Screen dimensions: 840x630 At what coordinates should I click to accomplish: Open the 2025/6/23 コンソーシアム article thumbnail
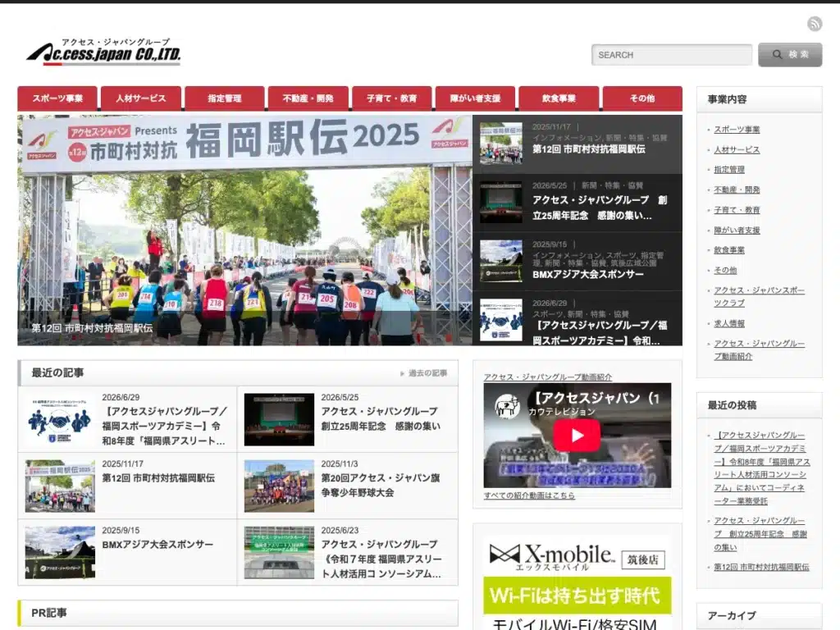coord(279,552)
